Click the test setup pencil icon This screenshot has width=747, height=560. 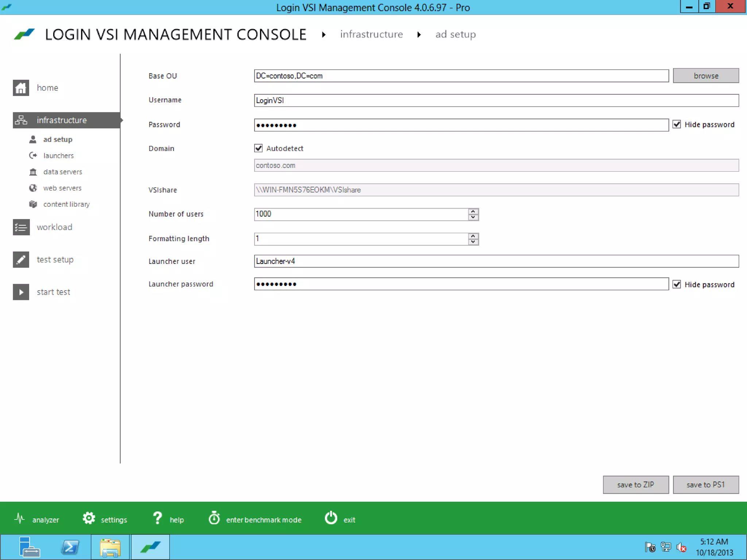pos(21,260)
